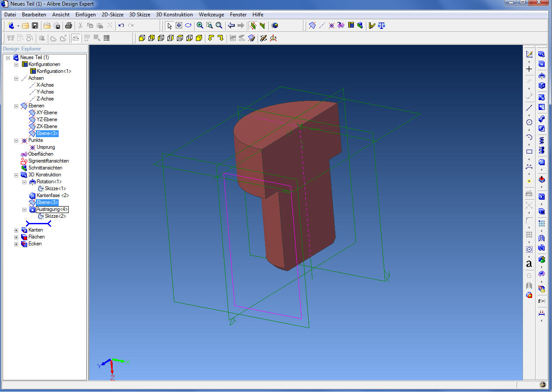Collapse the Konfigurationen tree node
The width and height of the screenshot is (552, 392).
coord(16,64)
